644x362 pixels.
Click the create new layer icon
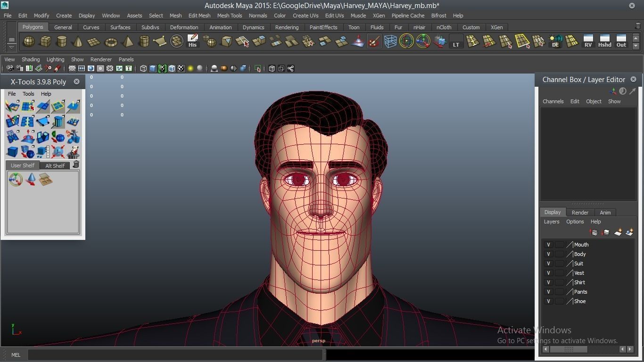click(618, 232)
